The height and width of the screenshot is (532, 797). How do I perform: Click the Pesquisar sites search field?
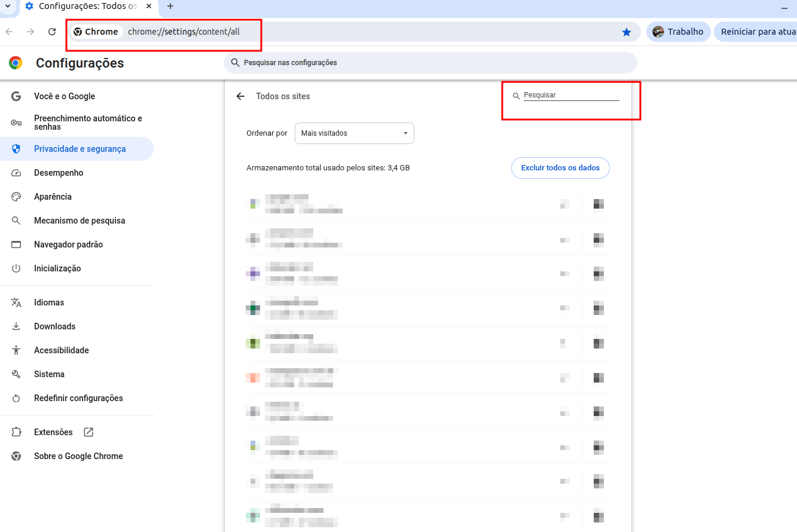(571, 96)
